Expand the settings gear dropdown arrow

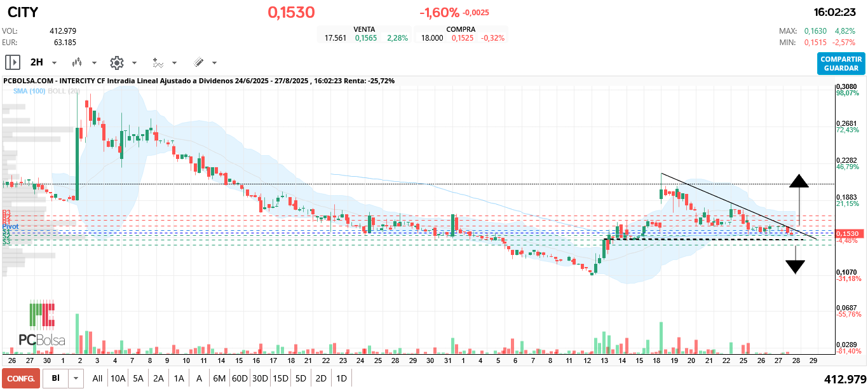[134, 63]
